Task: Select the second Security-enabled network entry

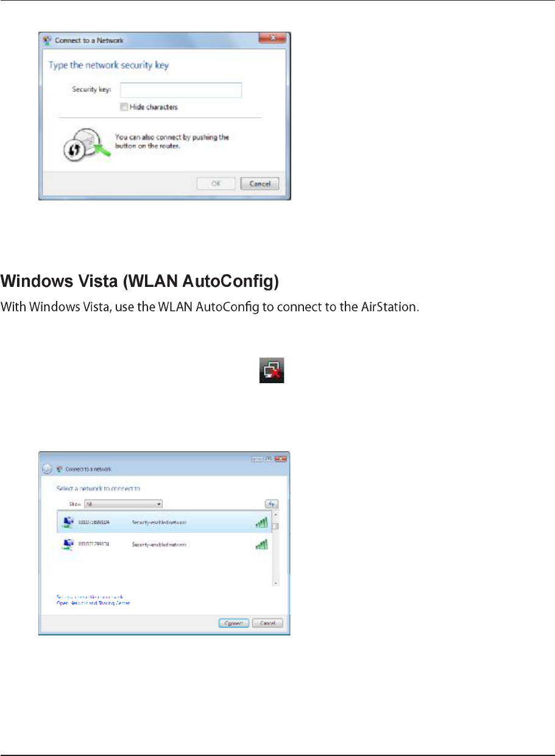Action: point(164,545)
